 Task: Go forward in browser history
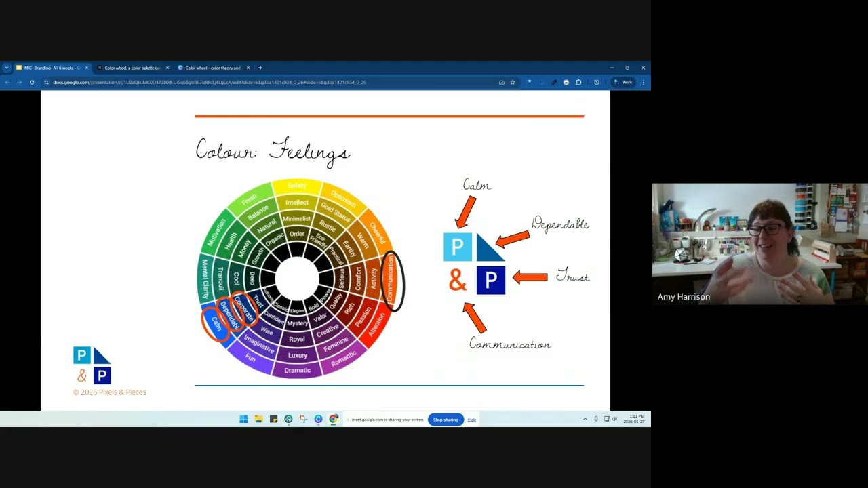19,82
